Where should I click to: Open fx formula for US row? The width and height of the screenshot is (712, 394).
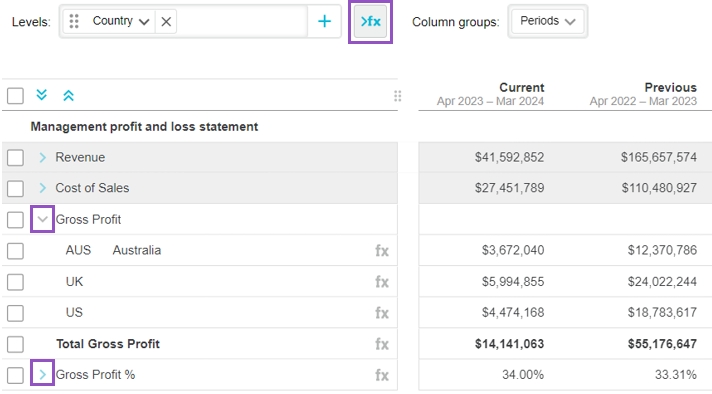coord(382,313)
